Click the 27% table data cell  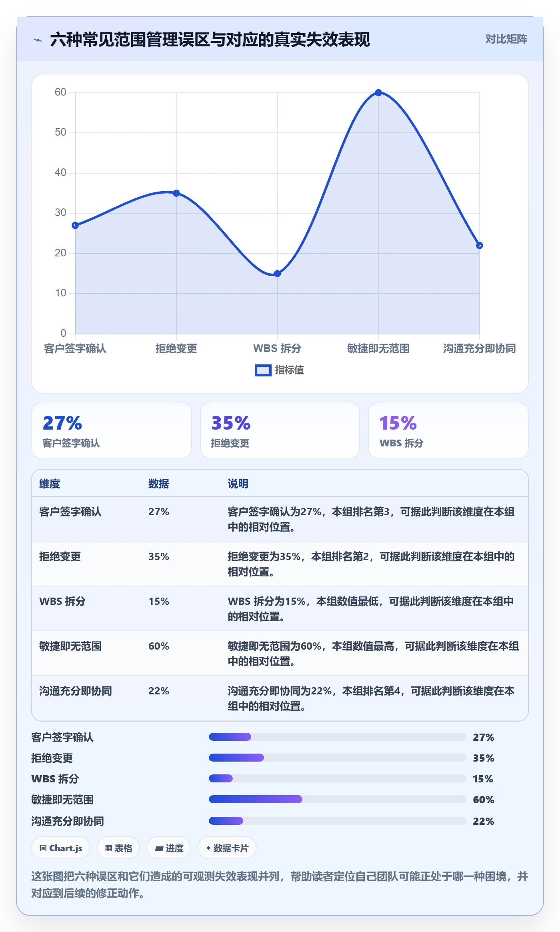[159, 512]
